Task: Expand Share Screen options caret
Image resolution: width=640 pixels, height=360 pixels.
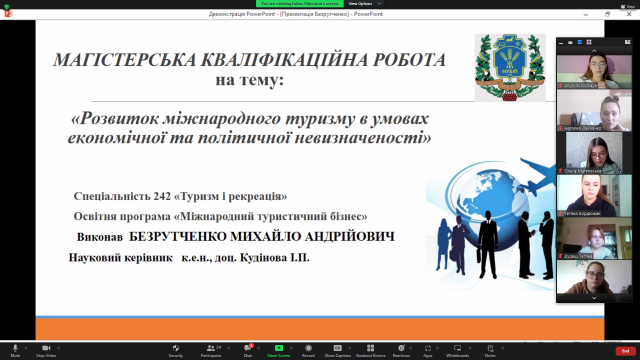Action: (291, 348)
